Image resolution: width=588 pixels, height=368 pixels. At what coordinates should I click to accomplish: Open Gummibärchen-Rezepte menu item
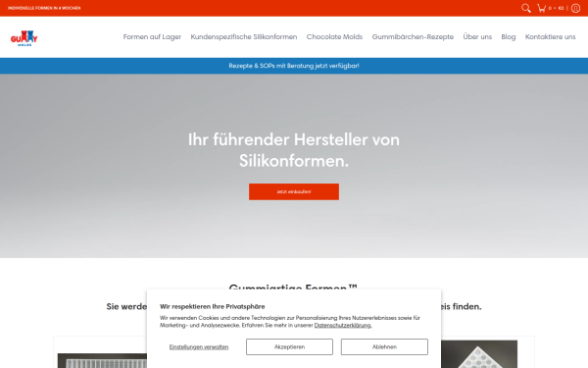click(x=413, y=37)
